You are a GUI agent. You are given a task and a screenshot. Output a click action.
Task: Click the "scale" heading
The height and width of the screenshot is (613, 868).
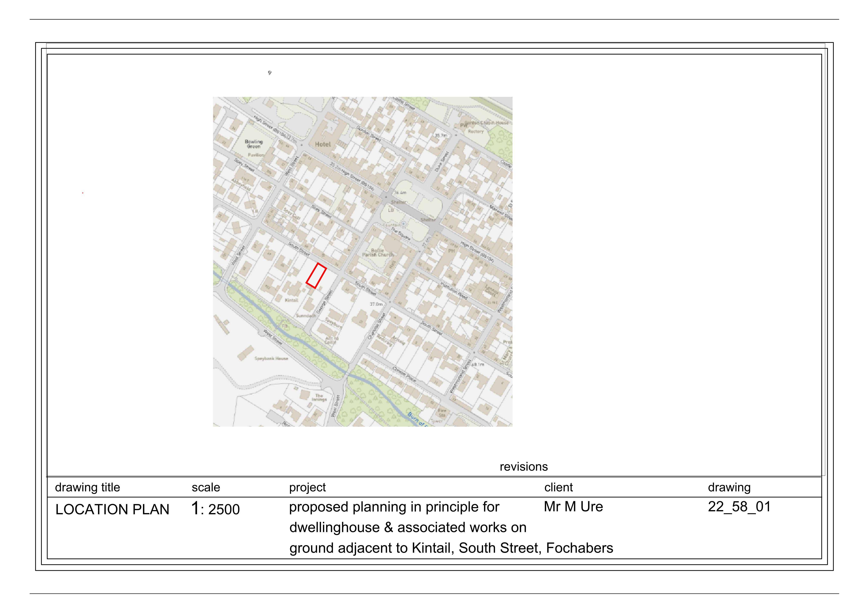click(206, 488)
